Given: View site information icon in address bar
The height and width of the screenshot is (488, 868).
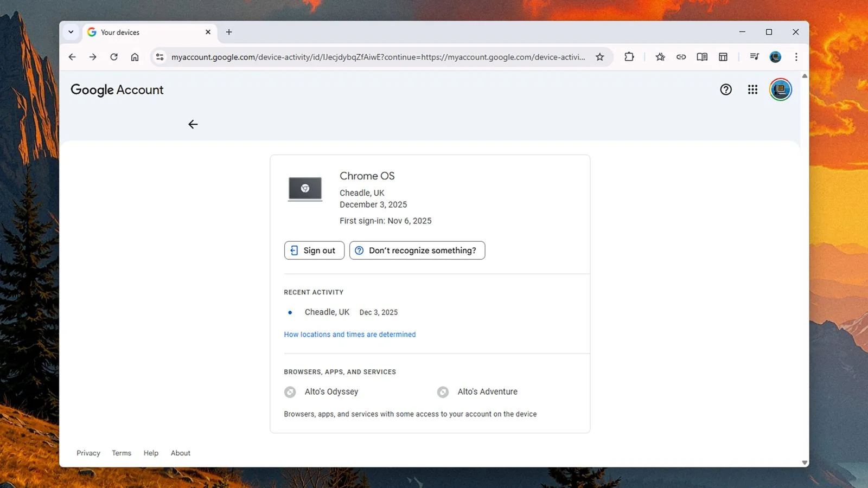Looking at the screenshot, I should coord(159,57).
